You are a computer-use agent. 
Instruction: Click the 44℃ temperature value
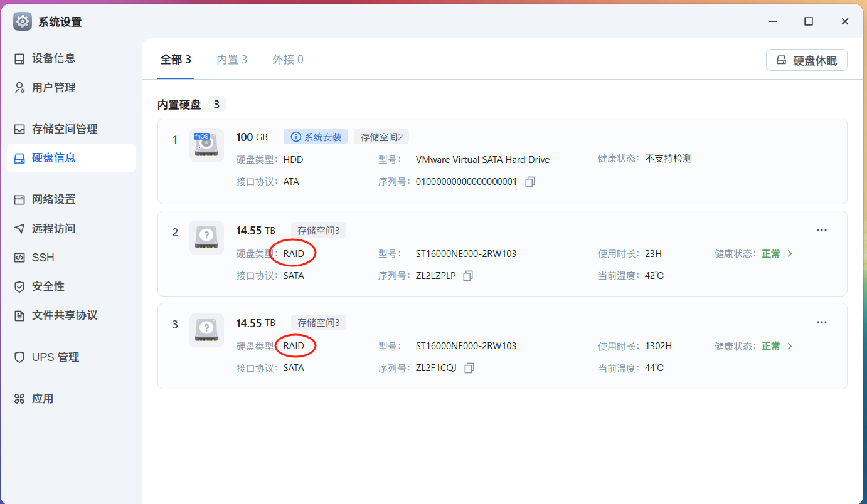pyautogui.click(x=654, y=368)
